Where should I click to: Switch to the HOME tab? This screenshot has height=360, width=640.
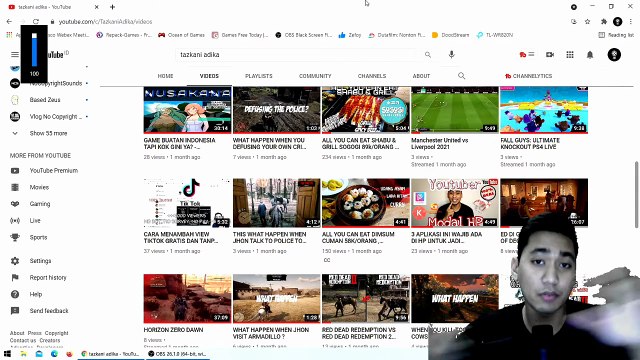(165, 76)
